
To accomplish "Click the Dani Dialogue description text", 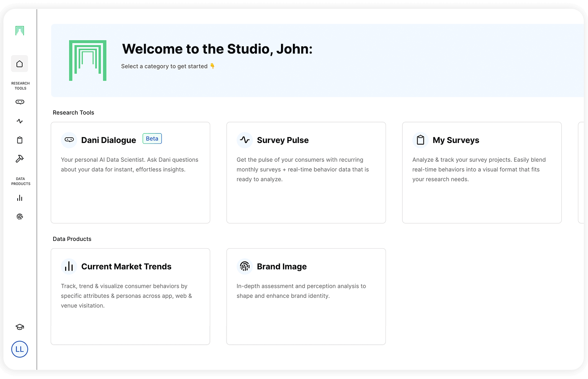I will coord(130,164).
